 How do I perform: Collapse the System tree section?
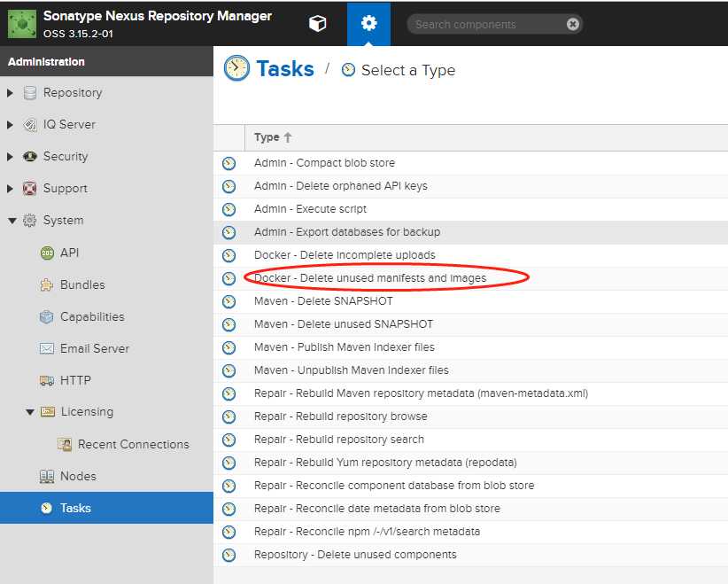point(12,221)
